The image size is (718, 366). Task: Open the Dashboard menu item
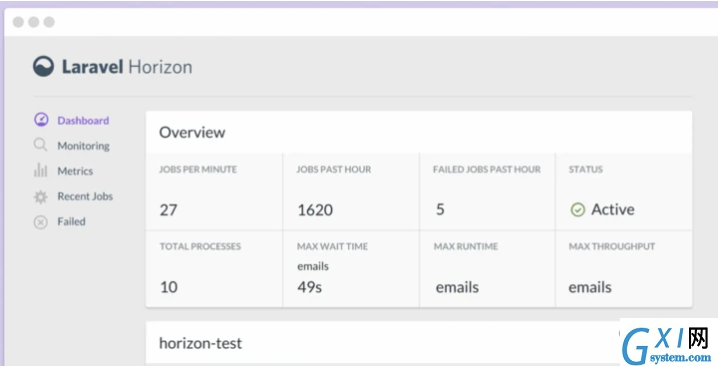[x=83, y=120]
